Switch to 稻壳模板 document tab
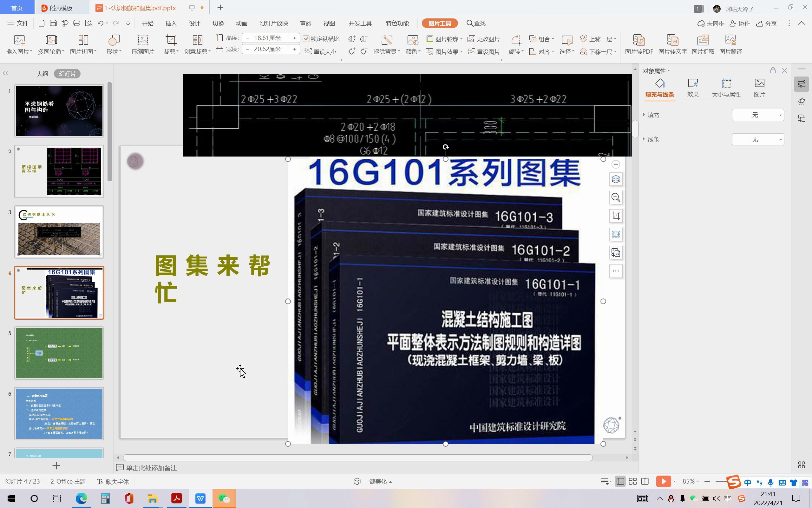This screenshot has width=812, height=508. click(62, 8)
